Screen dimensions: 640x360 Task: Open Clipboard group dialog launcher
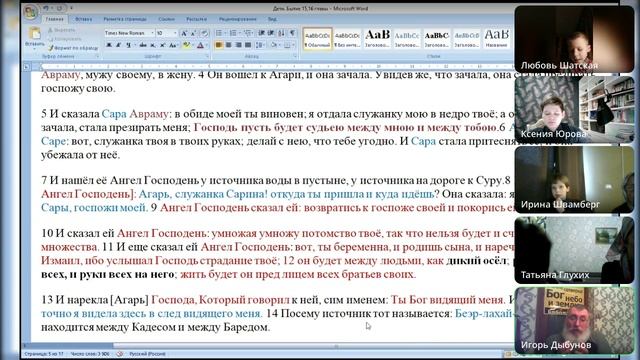point(97,56)
